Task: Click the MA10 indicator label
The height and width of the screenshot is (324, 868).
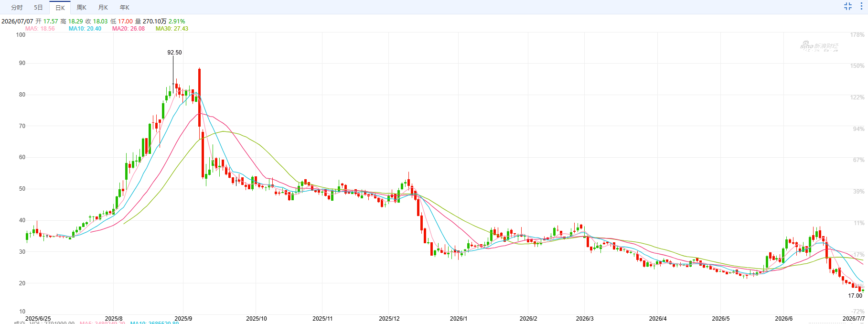Action: 85,29
